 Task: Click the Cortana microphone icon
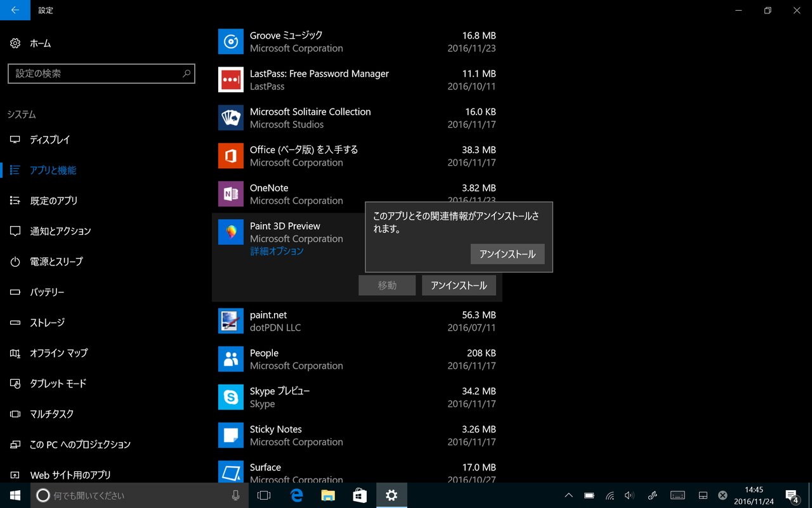[x=236, y=495]
